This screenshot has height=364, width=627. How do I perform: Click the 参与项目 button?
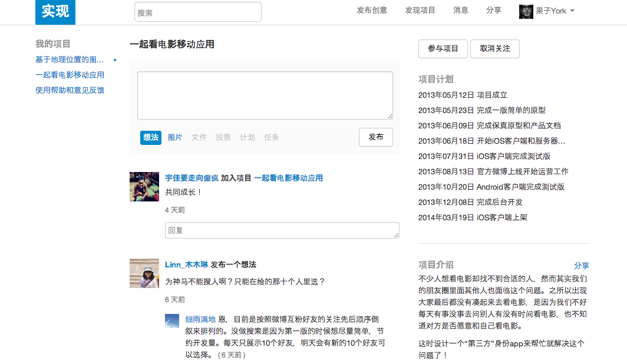(x=443, y=49)
